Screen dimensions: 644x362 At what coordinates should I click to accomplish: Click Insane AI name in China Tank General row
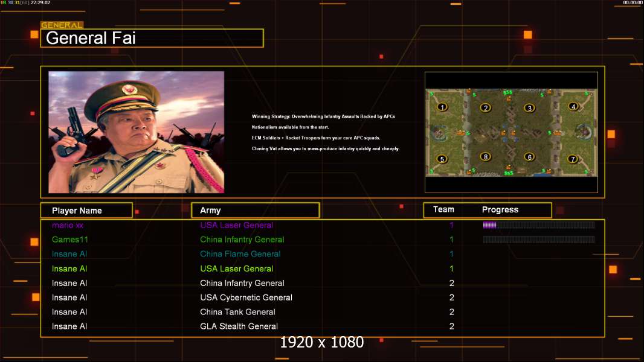click(69, 312)
